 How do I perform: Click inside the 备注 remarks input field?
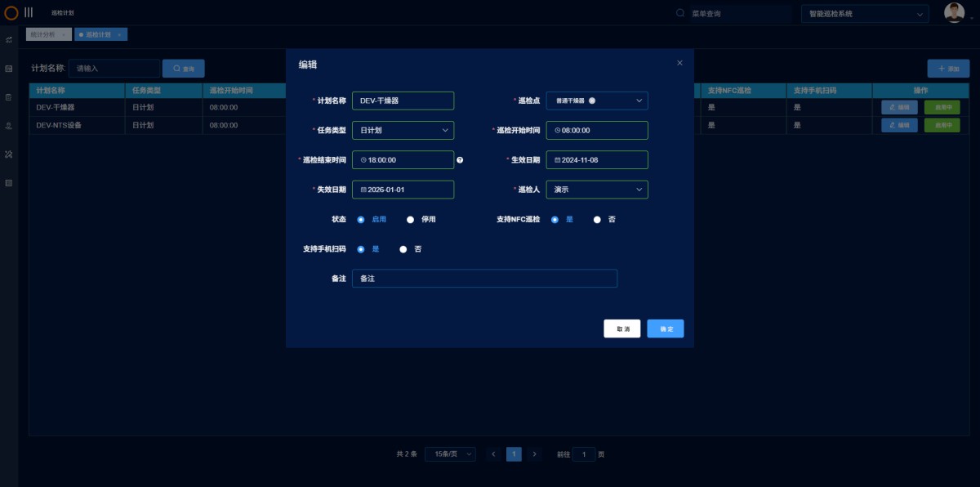[x=484, y=278]
